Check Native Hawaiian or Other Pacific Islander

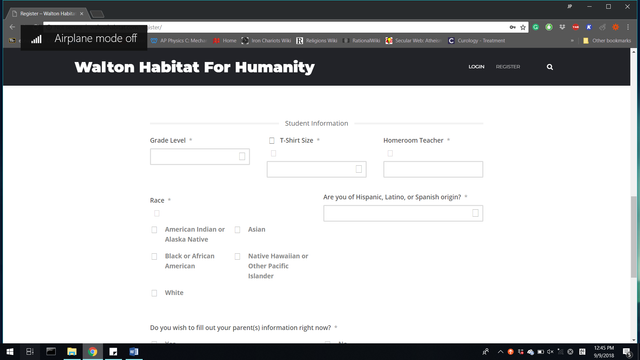coord(237,256)
